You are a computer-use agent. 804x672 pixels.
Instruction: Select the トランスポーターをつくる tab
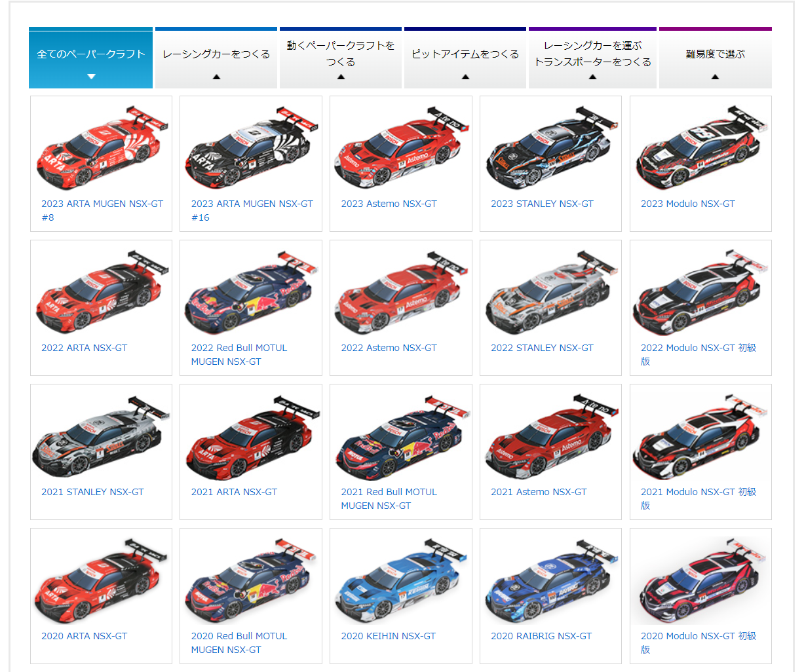592,58
